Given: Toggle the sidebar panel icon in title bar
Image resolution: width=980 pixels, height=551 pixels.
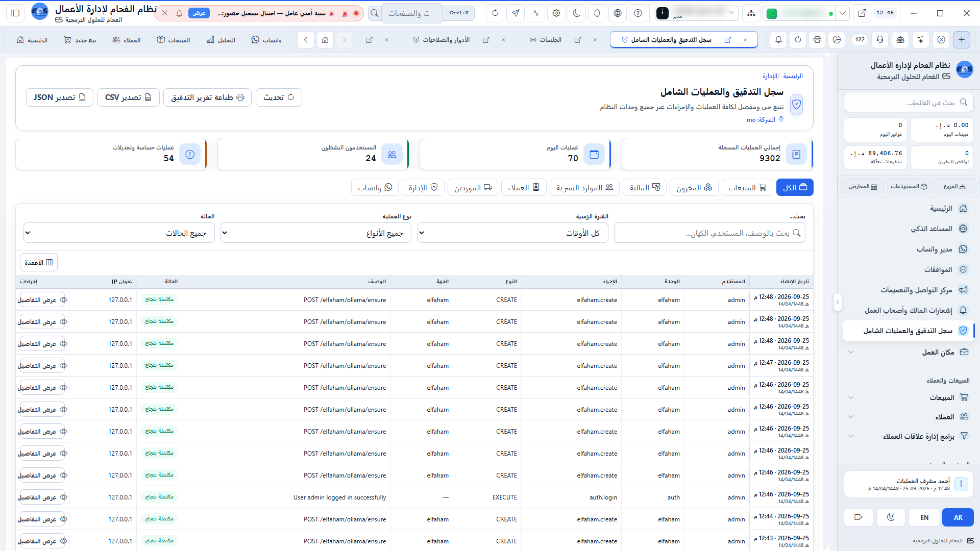Looking at the screenshot, I should 15,13.
